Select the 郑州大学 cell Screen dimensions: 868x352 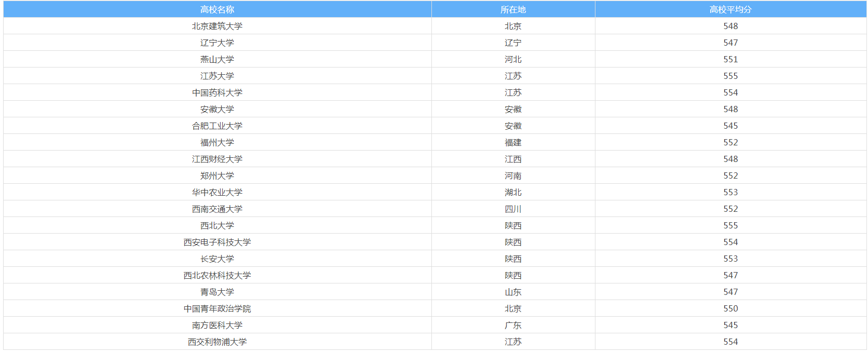coord(217,175)
